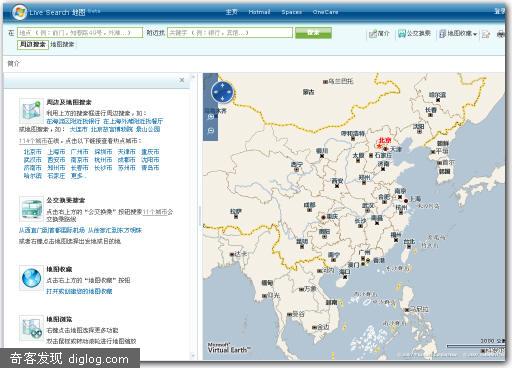Click the green search button
Screen dimensions: 512x368
[313, 33]
